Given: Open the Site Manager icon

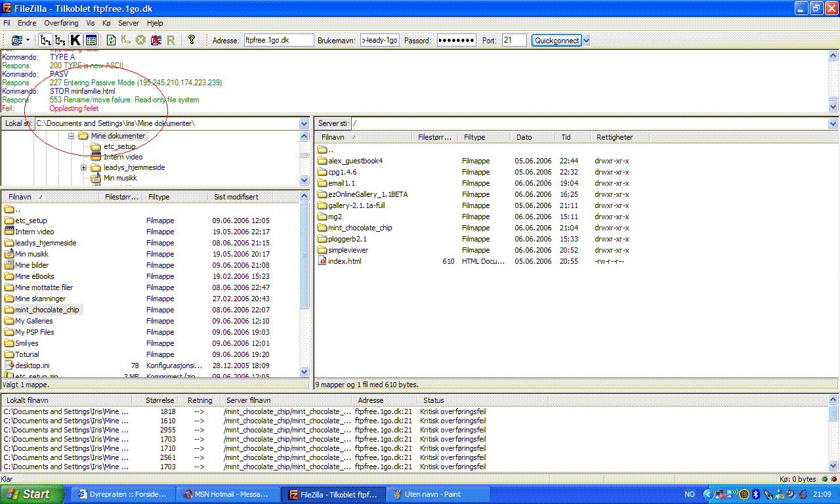Looking at the screenshot, I should click(16, 40).
